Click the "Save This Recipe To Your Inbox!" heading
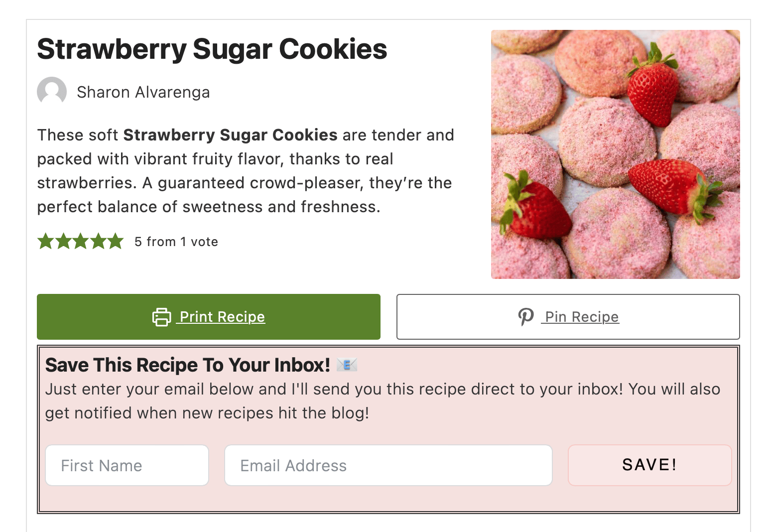The height and width of the screenshot is (532, 770). [x=188, y=365]
